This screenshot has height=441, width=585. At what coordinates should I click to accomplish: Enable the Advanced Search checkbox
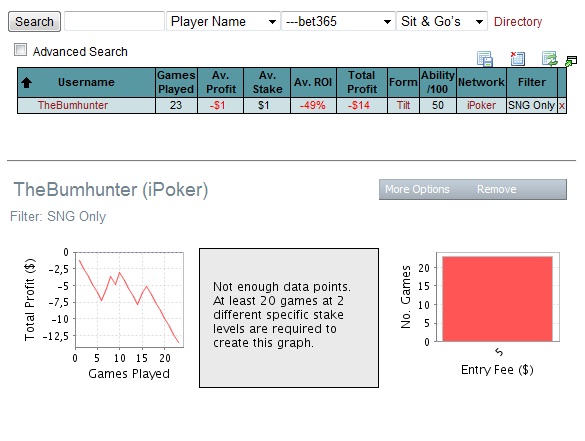point(20,50)
